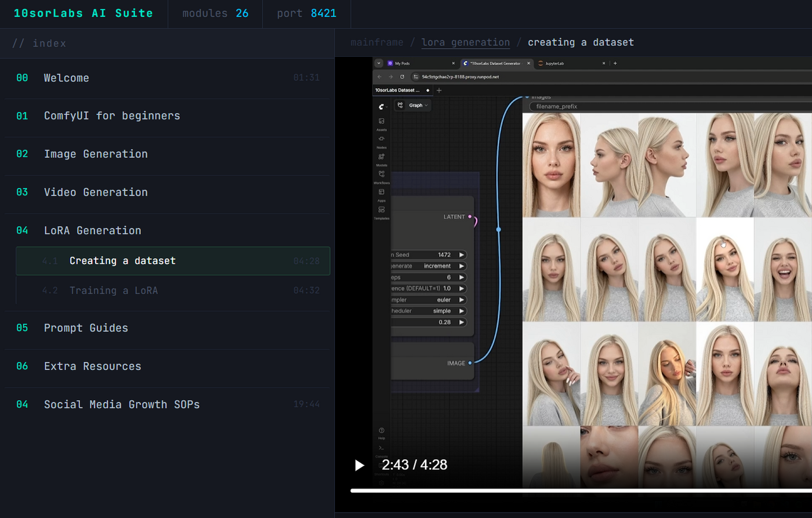Select the front-facing portrait thumbnail in top row
The height and width of the screenshot is (518, 812).
coord(552,165)
